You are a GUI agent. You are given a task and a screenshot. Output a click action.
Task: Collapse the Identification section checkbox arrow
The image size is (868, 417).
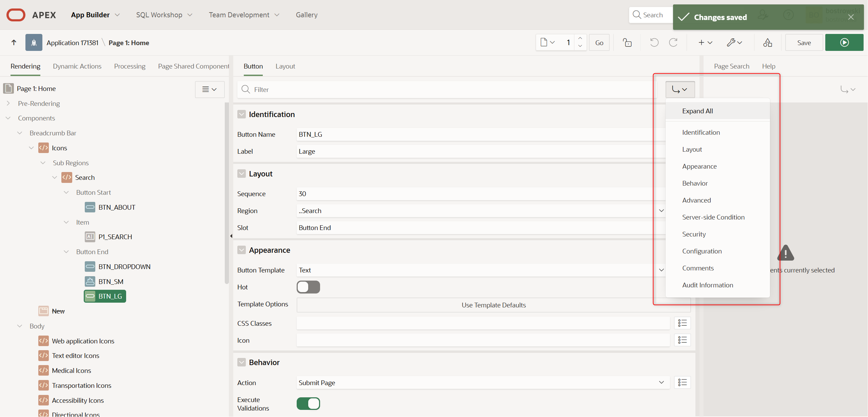(x=241, y=114)
